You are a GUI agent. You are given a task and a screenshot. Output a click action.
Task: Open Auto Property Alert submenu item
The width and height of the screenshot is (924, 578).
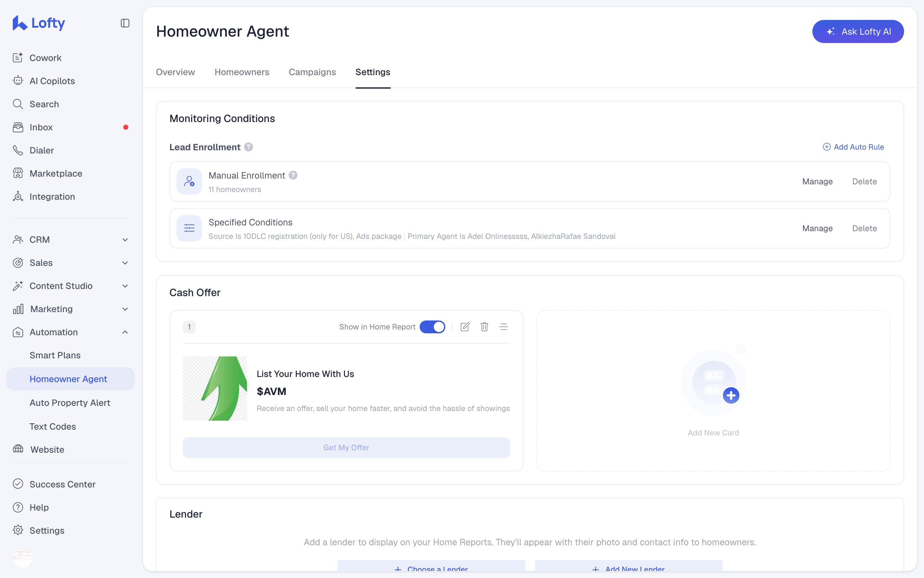pyautogui.click(x=70, y=403)
